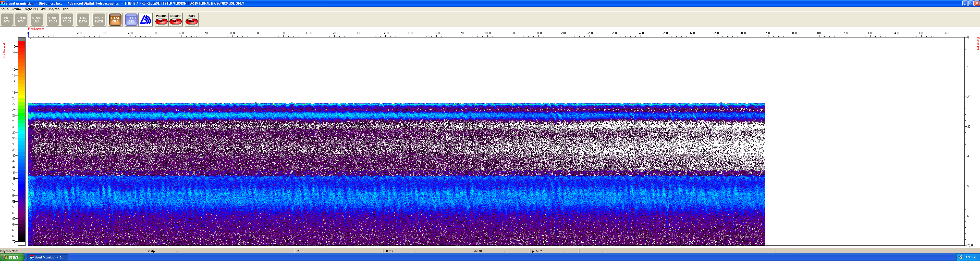
Task: Open the Playback menu
Action: pos(54,9)
